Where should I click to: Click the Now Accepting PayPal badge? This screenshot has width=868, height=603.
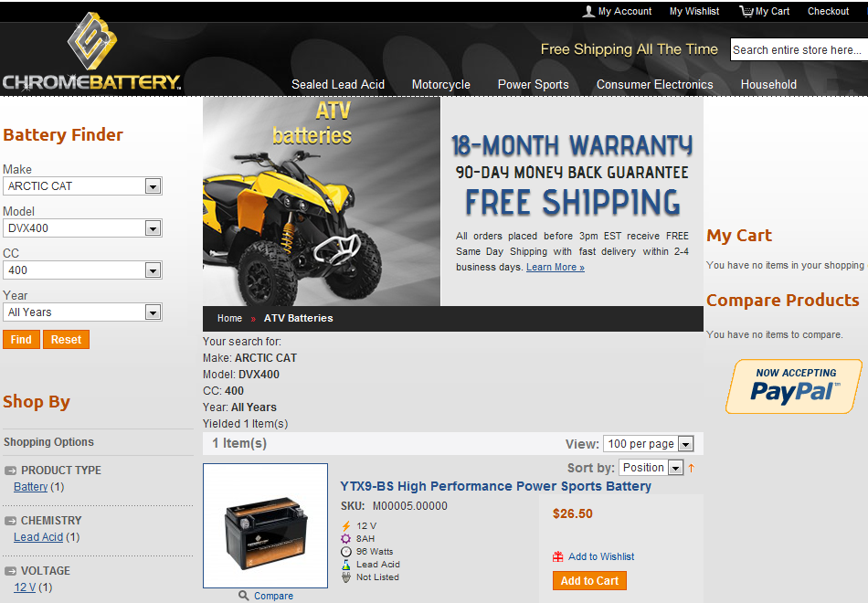[x=794, y=386]
